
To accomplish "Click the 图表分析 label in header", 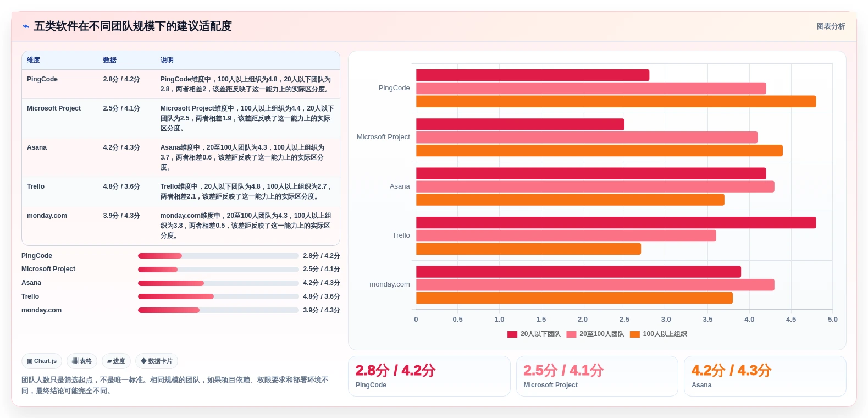I will point(831,26).
